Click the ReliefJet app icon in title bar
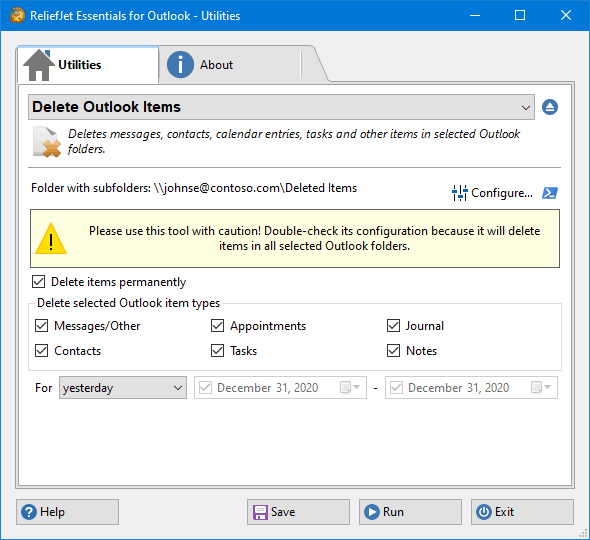The width and height of the screenshot is (590, 540). click(17, 15)
